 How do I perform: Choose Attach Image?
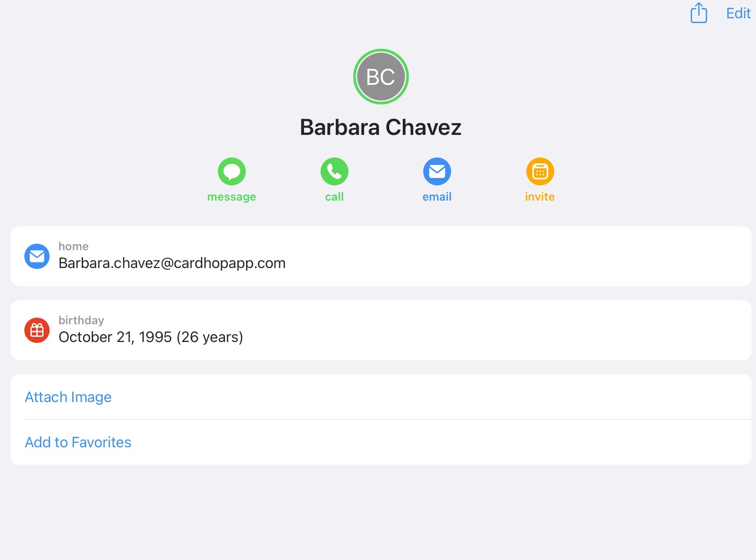68,397
